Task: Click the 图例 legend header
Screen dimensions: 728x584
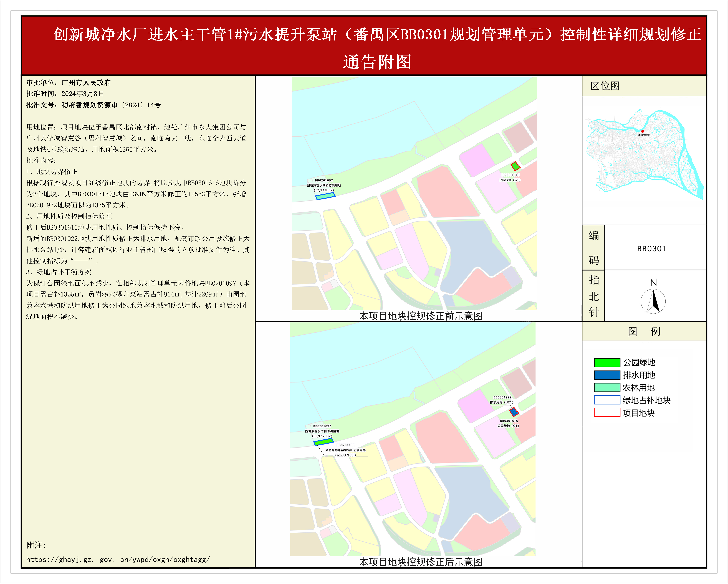Action: pyautogui.click(x=644, y=331)
